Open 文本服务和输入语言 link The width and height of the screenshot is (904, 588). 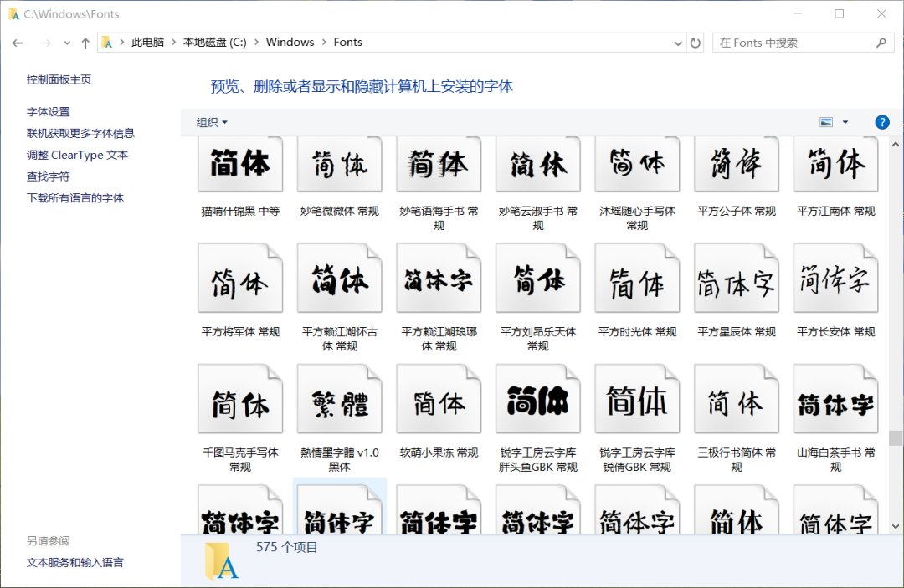[x=75, y=562]
